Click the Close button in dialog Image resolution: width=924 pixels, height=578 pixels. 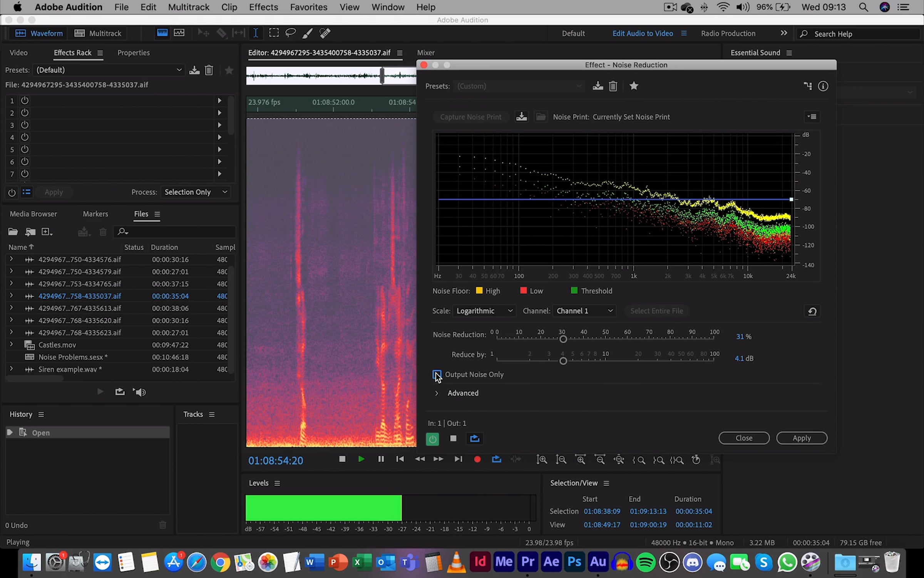[x=744, y=438]
